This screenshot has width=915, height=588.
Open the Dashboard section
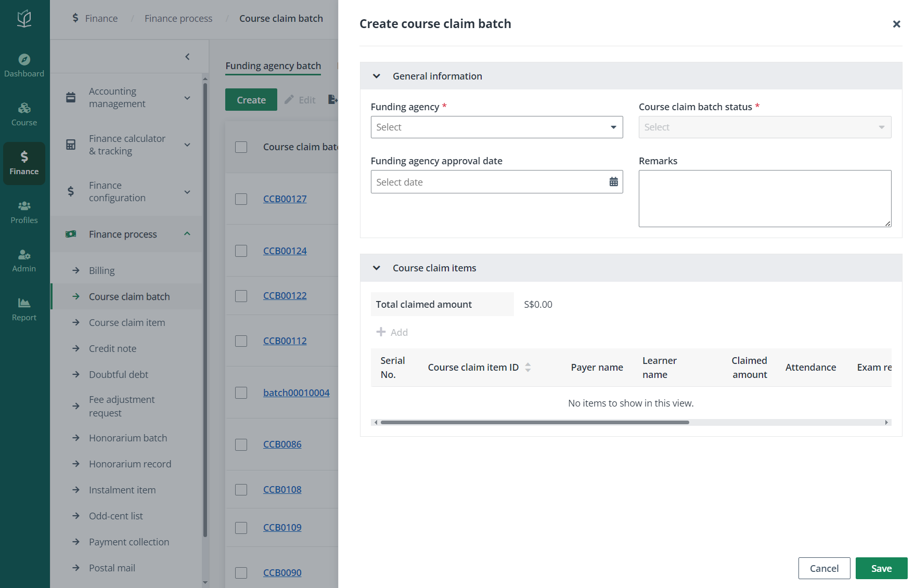click(24, 66)
